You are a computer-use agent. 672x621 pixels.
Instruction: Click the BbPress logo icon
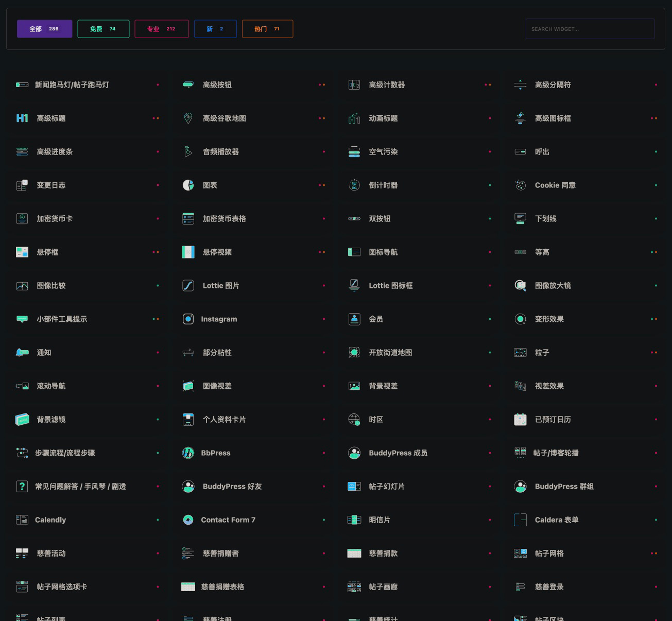pos(188,453)
